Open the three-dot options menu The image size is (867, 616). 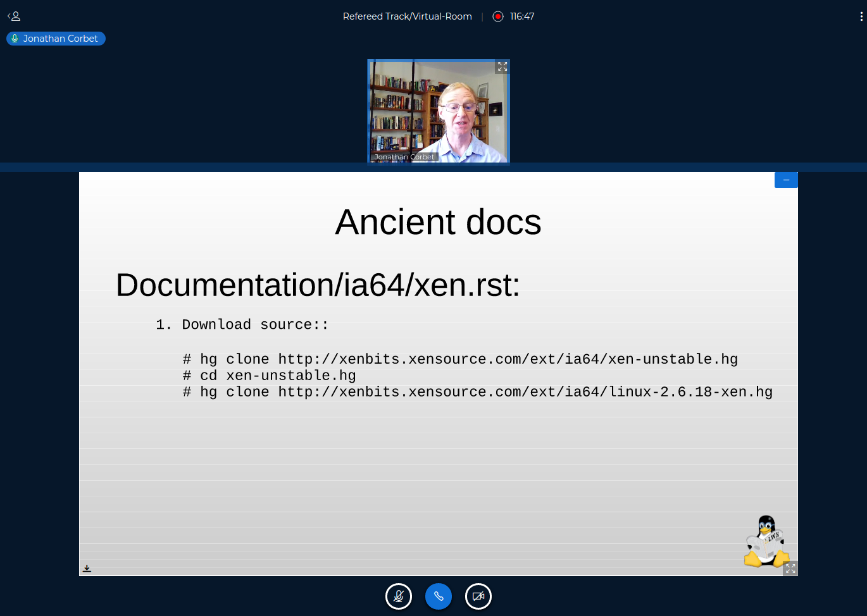(861, 16)
